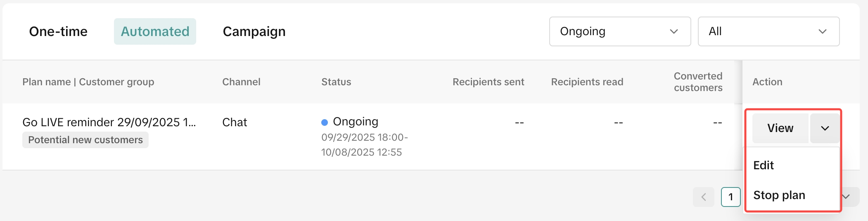Choose Edit from the action menu
Viewport: 868px width, 221px height.
[764, 166]
